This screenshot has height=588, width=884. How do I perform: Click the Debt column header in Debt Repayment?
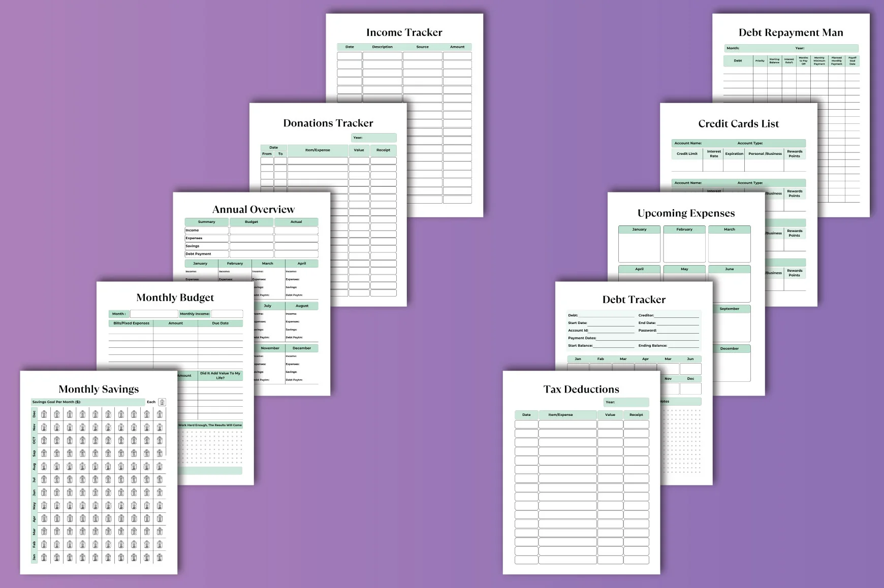738,61
